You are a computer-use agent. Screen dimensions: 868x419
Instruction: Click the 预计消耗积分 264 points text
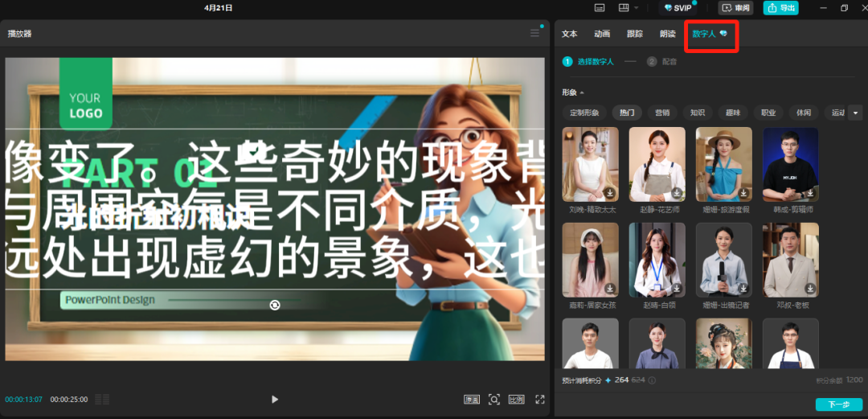click(604, 380)
